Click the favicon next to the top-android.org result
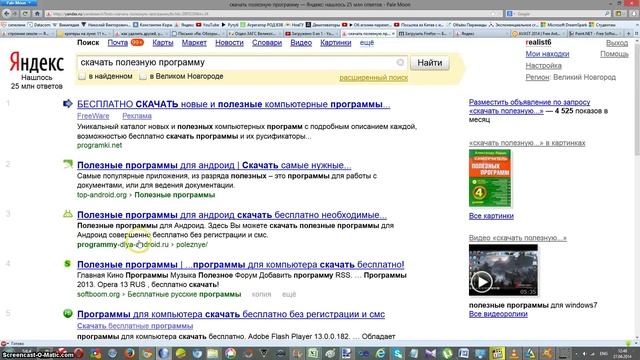The height and width of the screenshot is (360, 640). (68, 164)
